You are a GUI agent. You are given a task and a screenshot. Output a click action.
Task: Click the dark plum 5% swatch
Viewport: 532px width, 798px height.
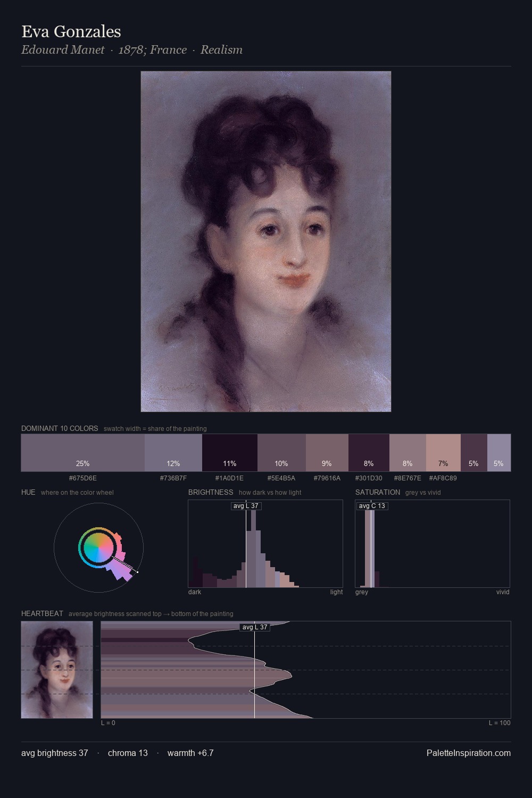[x=474, y=453]
